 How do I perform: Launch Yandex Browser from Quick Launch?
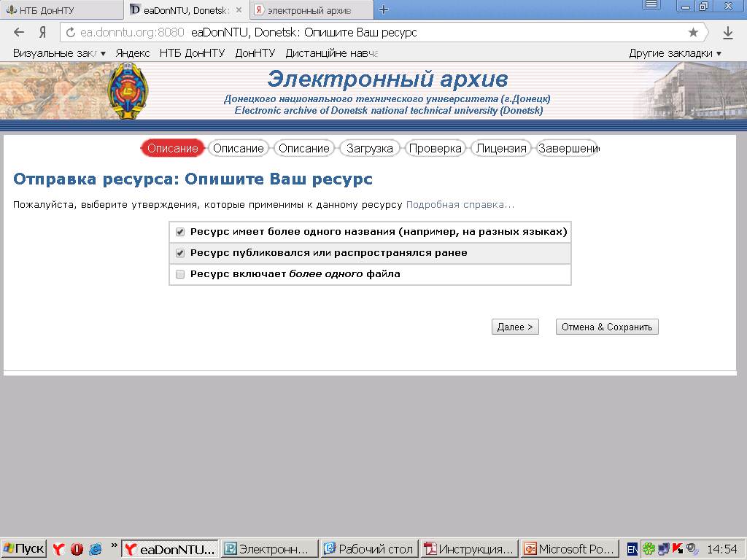coord(58,549)
